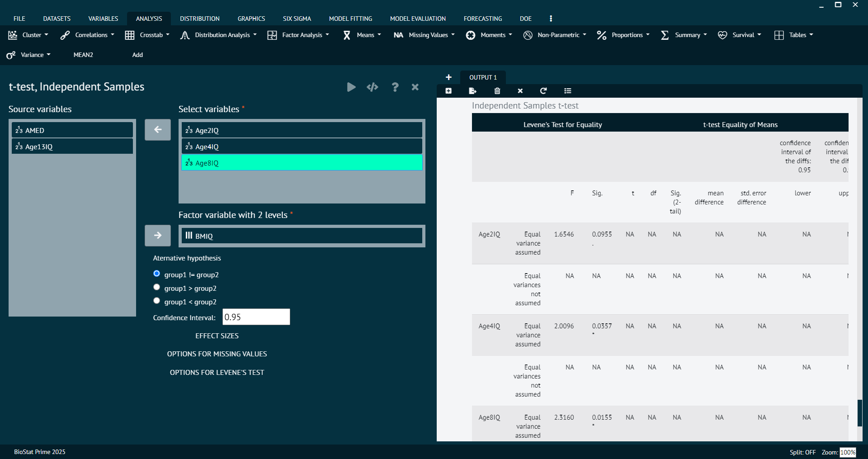The height and width of the screenshot is (459, 868).
Task: Open the DATASETS menu
Action: 57,19
